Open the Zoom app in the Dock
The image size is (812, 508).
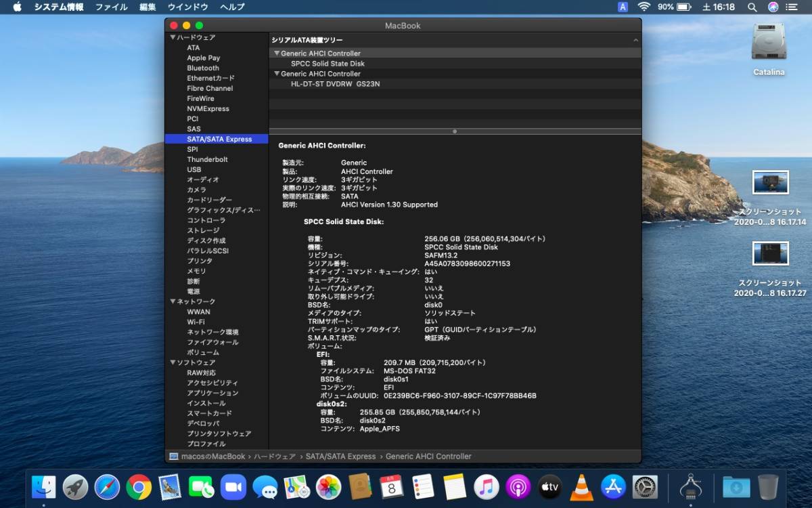tap(233, 486)
